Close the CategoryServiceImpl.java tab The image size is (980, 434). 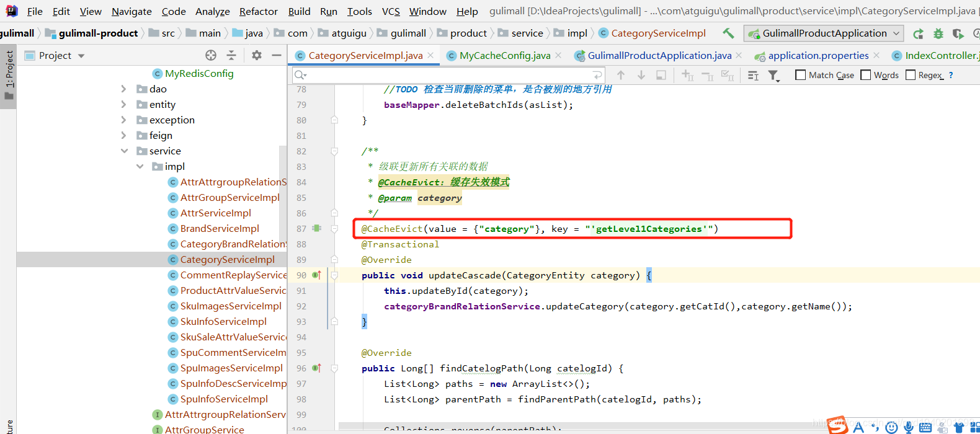[431, 55]
